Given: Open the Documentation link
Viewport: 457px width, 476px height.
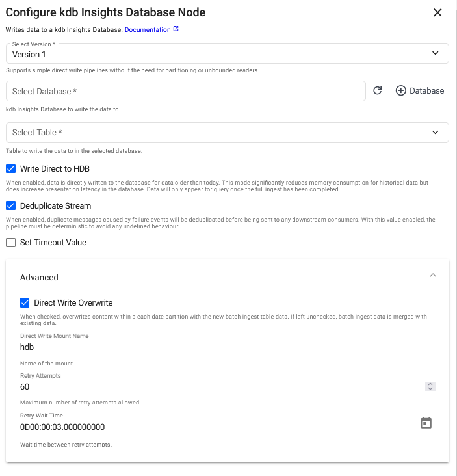Looking at the screenshot, I should click(x=148, y=30).
